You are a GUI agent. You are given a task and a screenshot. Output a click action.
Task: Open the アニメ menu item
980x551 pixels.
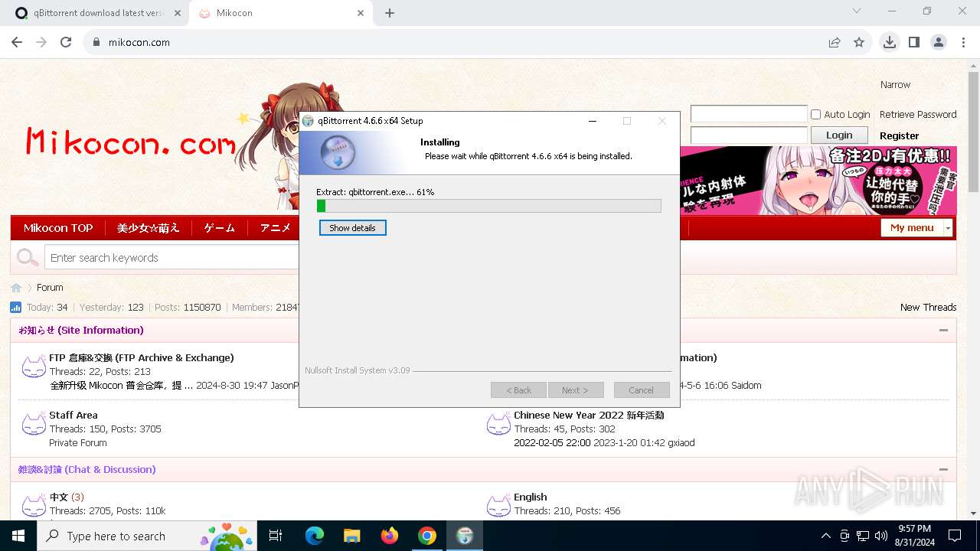coord(275,228)
